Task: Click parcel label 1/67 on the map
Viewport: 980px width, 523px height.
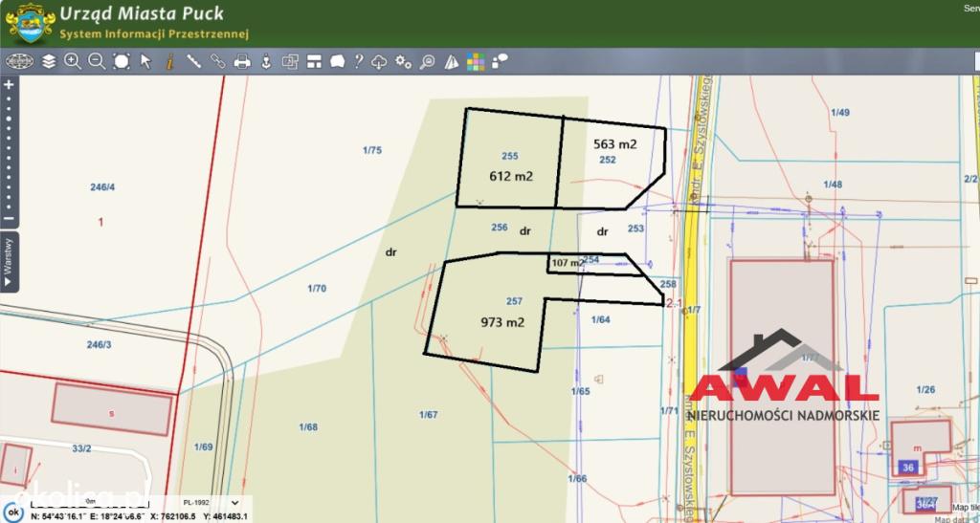Action: pyautogui.click(x=428, y=414)
